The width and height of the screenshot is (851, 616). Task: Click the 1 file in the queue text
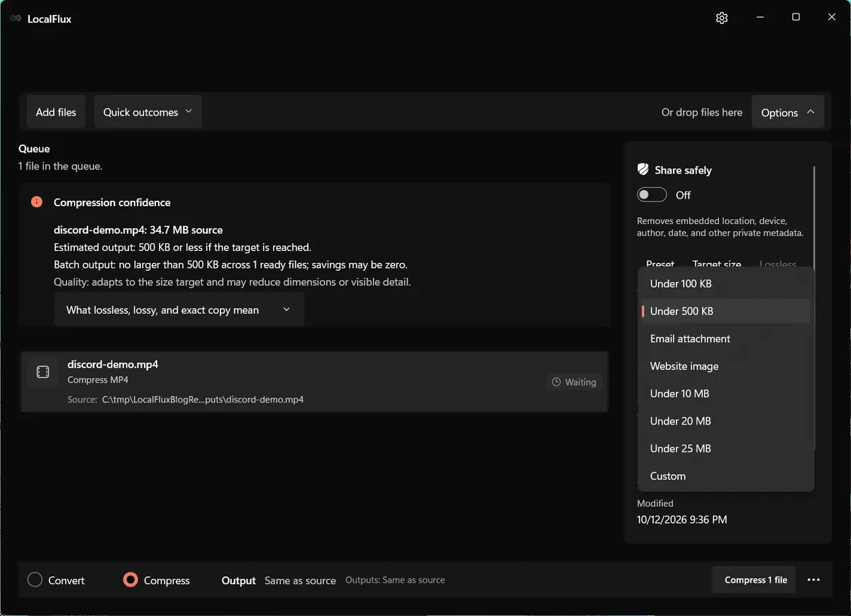[x=60, y=167]
